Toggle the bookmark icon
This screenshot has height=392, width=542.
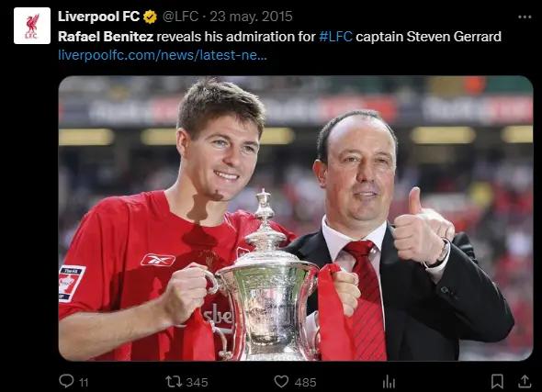(497, 381)
